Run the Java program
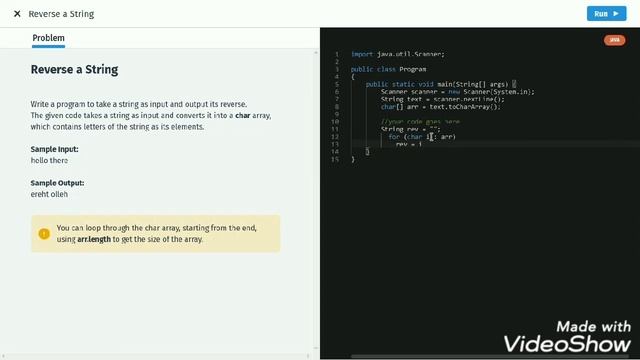640x360 pixels. click(x=607, y=13)
